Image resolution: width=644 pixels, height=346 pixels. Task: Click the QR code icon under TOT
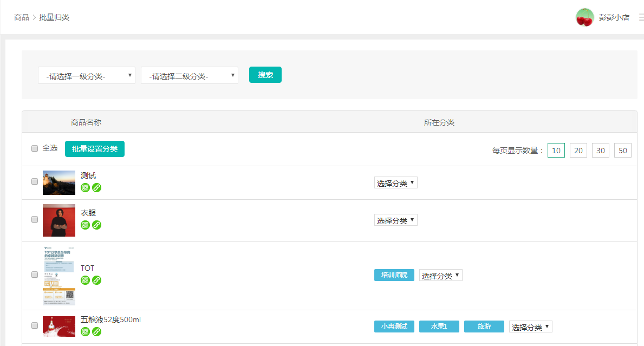click(x=85, y=280)
